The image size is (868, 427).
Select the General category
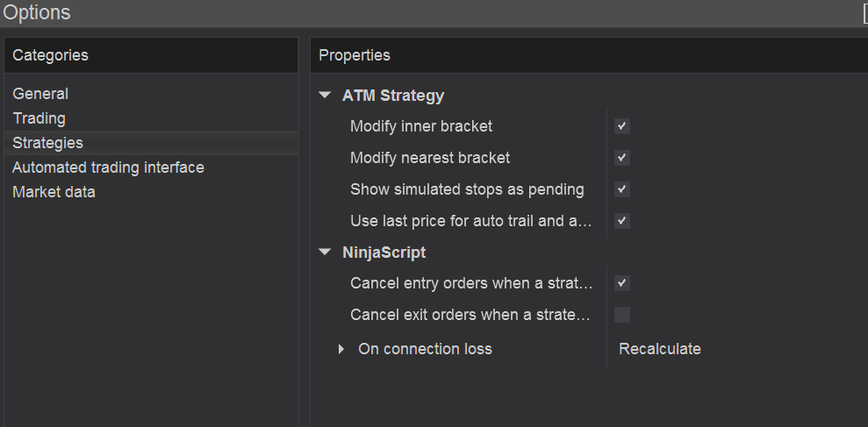coord(40,94)
